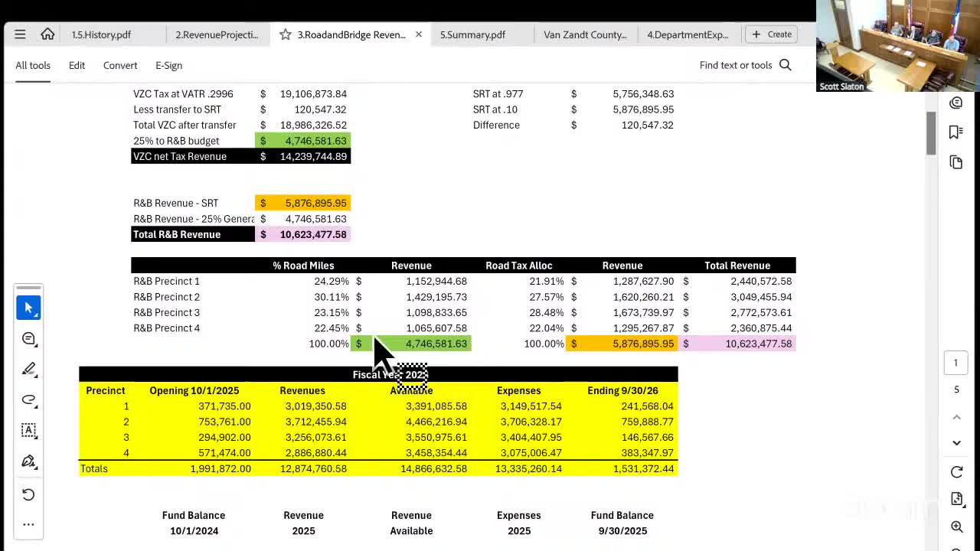Viewport: 980px width, 551px height.
Task: Star the RoadandBridge Revenue document
Action: tap(286, 34)
